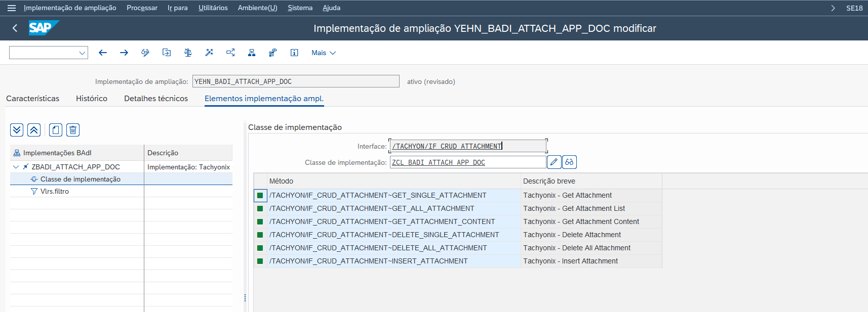Click 'Tachyonix - Get Attachment List' description
This screenshot has width=868, height=312.
[x=574, y=208]
